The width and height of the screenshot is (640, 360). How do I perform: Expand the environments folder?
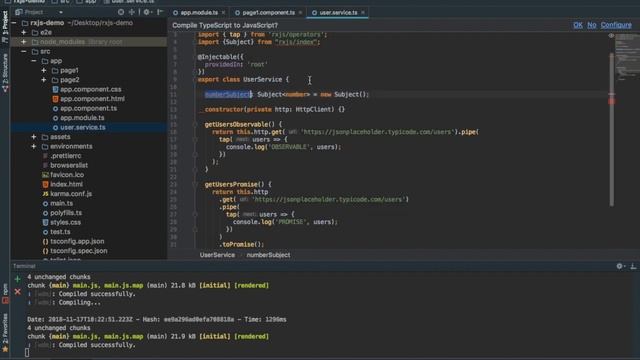pyautogui.click(x=34, y=146)
